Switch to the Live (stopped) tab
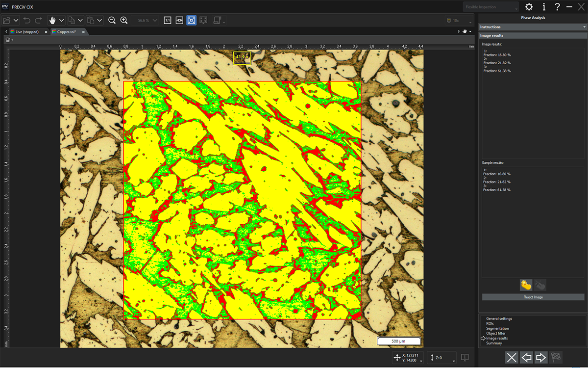The image size is (588, 368). (27, 32)
